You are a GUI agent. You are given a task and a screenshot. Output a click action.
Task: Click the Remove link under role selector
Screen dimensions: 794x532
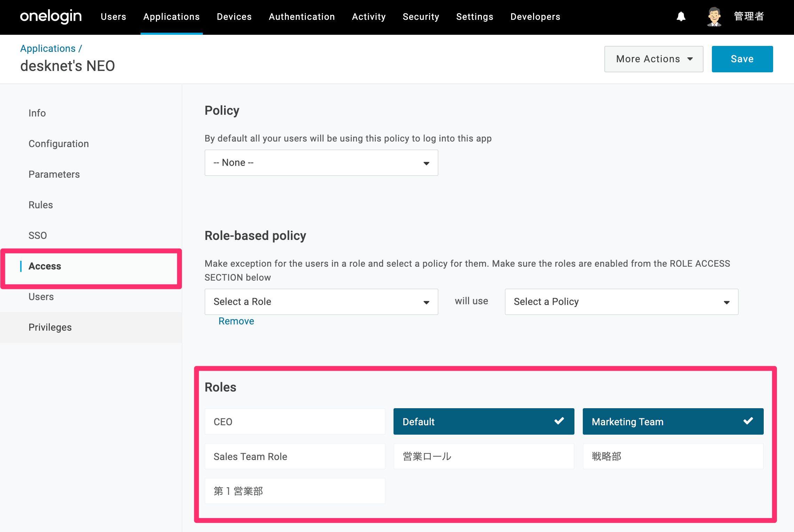[236, 321]
